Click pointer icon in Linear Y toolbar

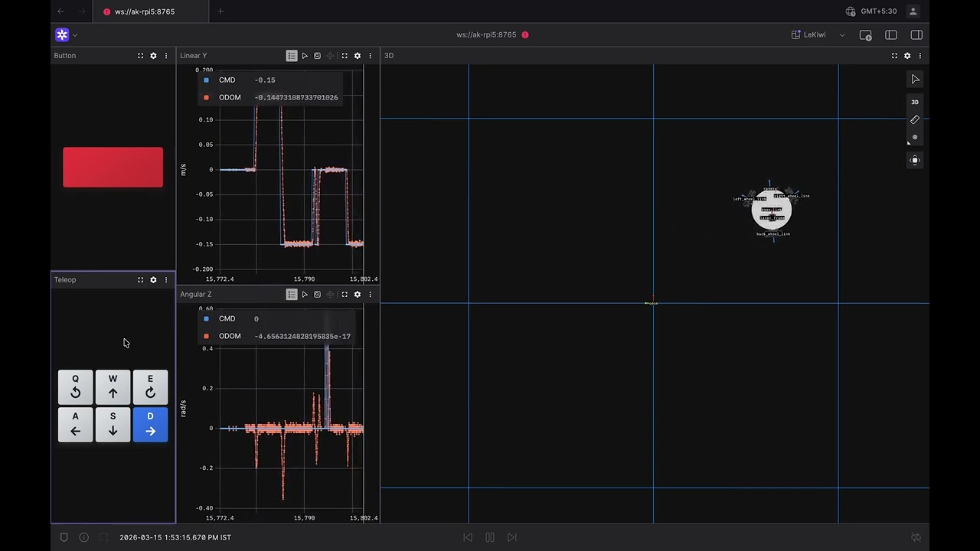point(305,56)
